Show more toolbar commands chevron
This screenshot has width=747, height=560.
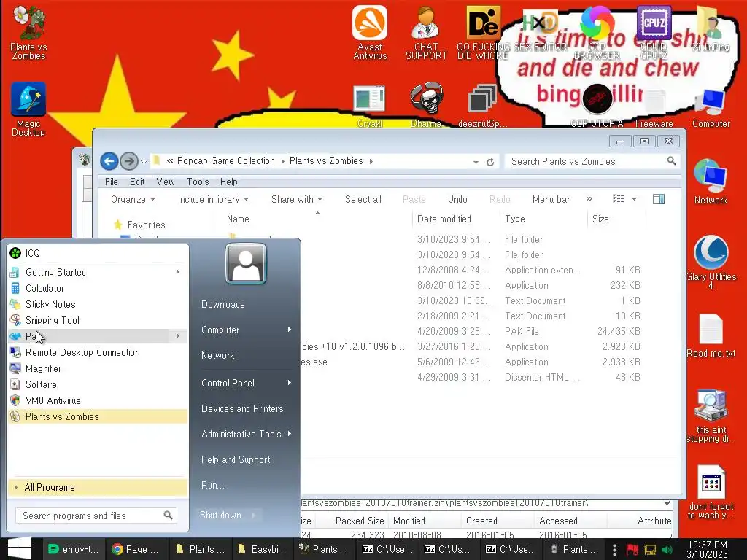[x=589, y=199]
